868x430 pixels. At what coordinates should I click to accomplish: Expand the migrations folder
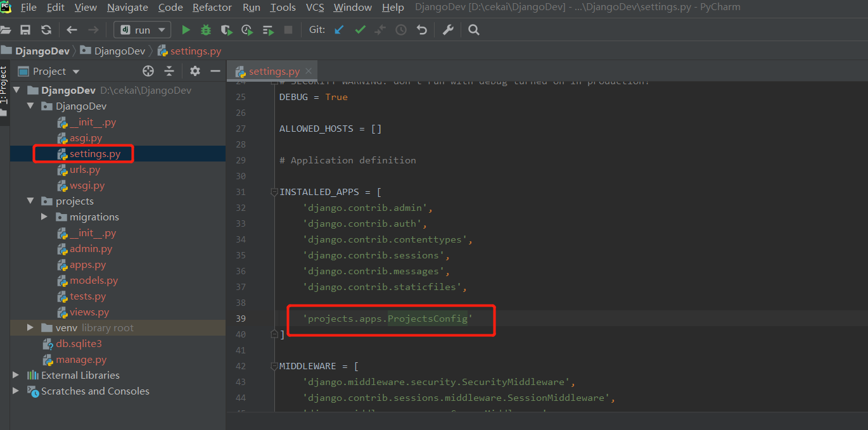click(x=44, y=217)
